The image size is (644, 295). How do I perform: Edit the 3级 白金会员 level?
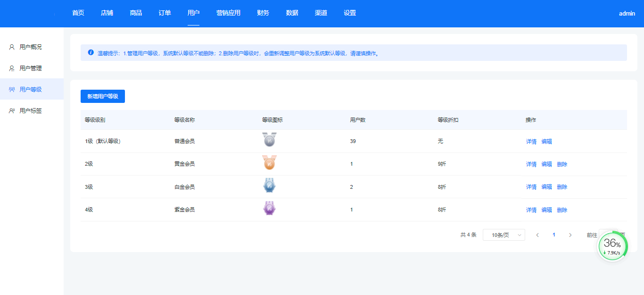[x=546, y=187]
